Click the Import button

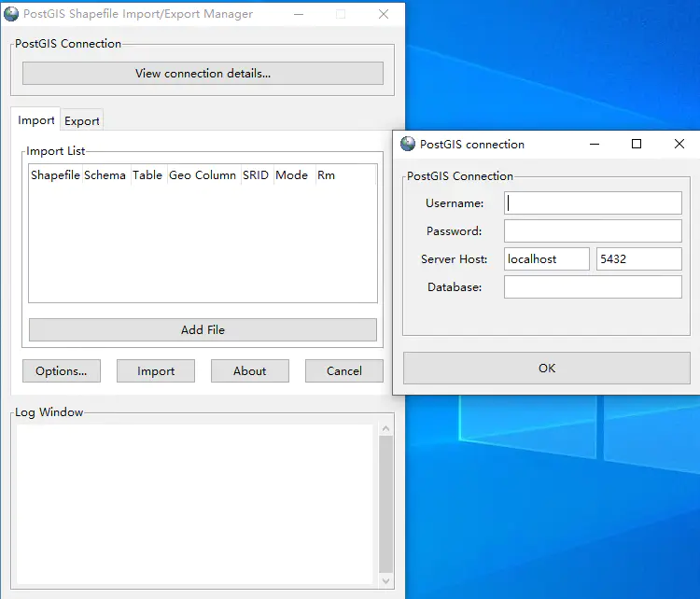(156, 371)
